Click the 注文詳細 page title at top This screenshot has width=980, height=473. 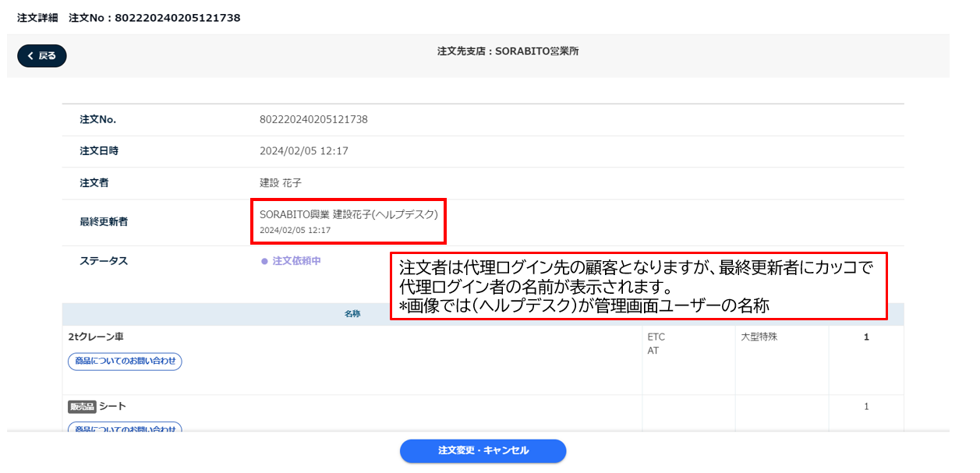click(x=37, y=17)
